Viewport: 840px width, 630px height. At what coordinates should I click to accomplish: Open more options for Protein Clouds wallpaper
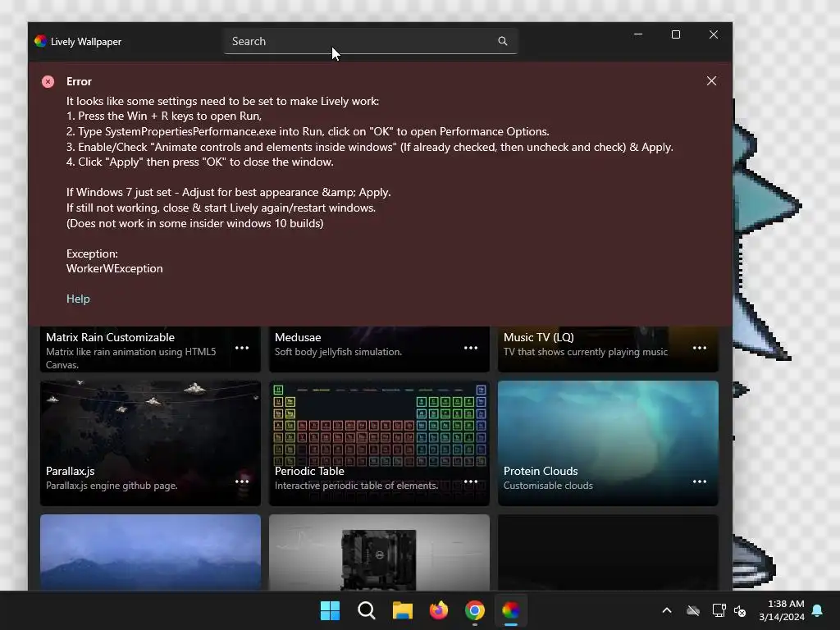(x=700, y=482)
